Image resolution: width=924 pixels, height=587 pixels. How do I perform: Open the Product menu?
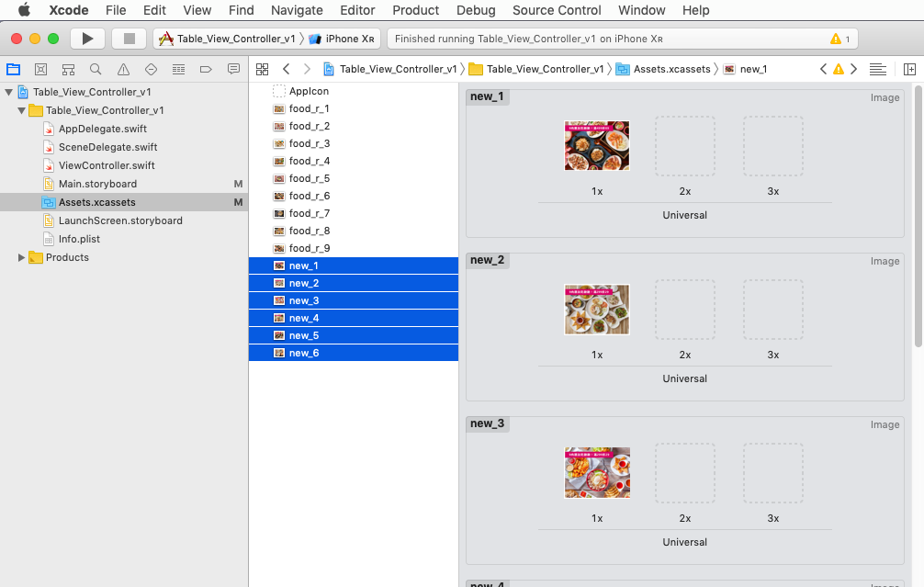point(415,10)
